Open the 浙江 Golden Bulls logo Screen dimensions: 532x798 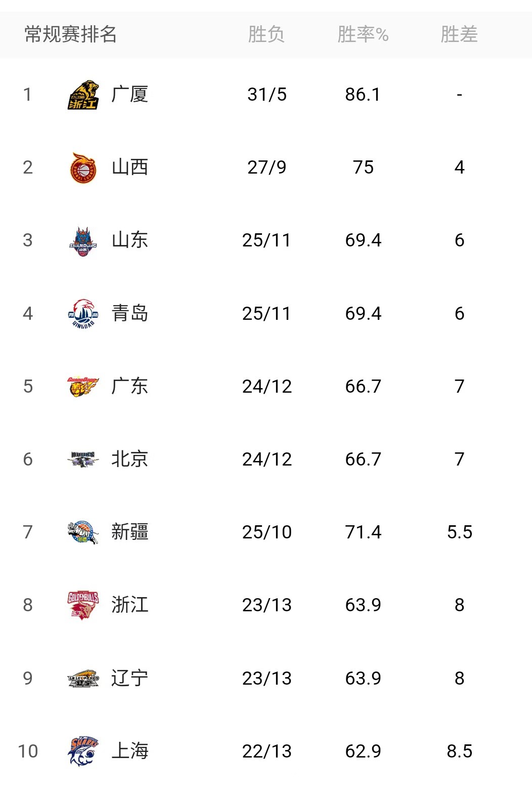tap(83, 605)
